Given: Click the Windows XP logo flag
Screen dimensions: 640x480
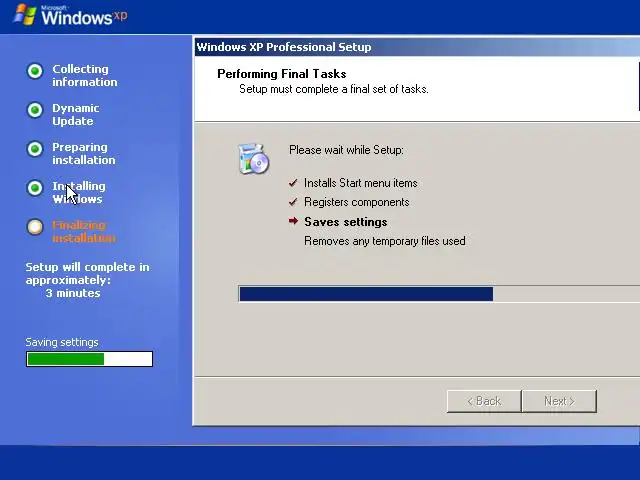Looking at the screenshot, I should [x=25, y=15].
